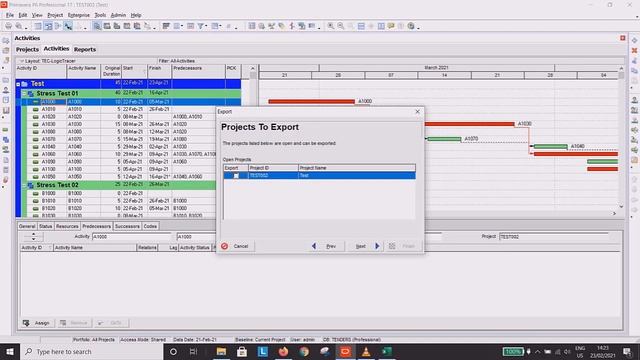
Task: Click the Add icon in right command bar
Action: click(x=634, y=40)
